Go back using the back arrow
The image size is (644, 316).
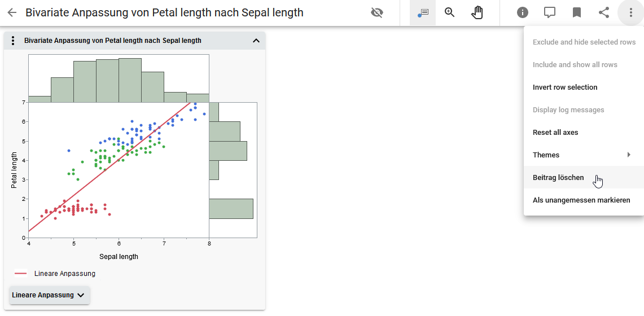(x=12, y=12)
